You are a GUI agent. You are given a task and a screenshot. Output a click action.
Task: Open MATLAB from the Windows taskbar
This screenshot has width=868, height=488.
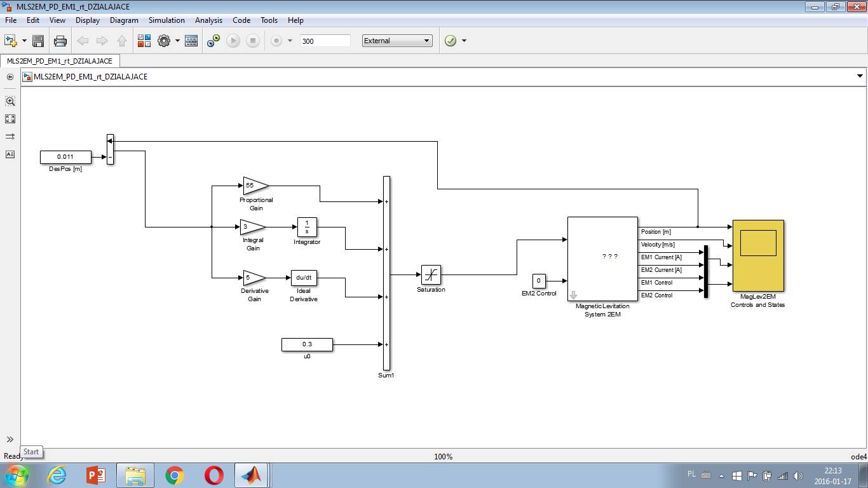(x=252, y=475)
